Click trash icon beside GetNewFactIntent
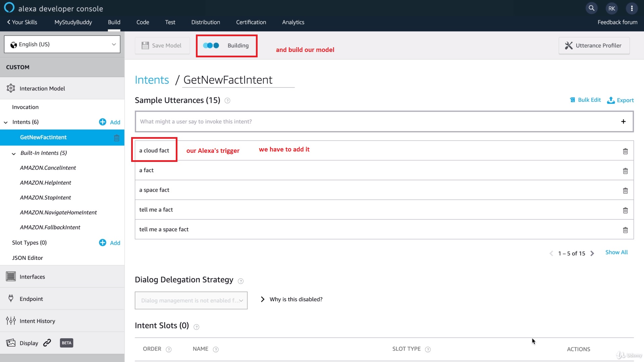The image size is (644, 362). (116, 138)
